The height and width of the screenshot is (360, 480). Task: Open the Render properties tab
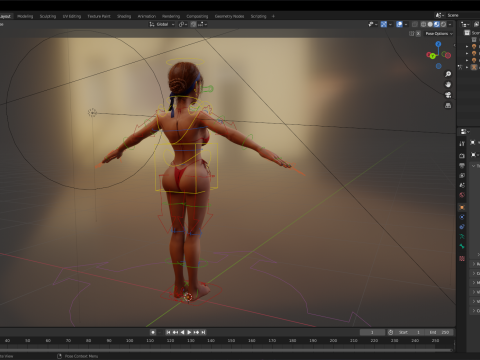click(x=462, y=156)
